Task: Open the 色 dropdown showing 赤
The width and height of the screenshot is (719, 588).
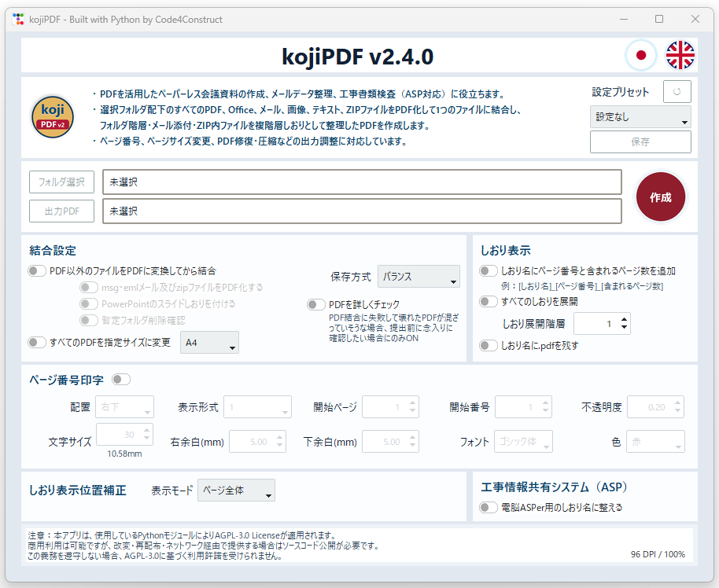Action: click(656, 441)
